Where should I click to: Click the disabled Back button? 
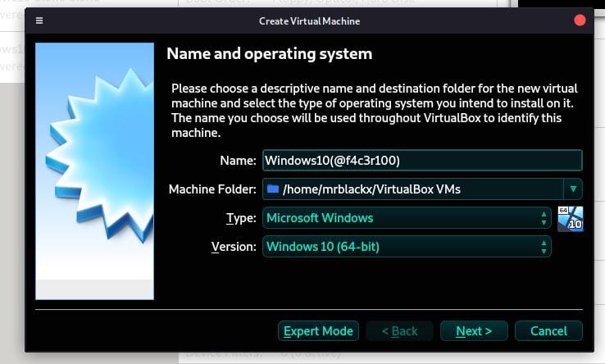tap(399, 331)
